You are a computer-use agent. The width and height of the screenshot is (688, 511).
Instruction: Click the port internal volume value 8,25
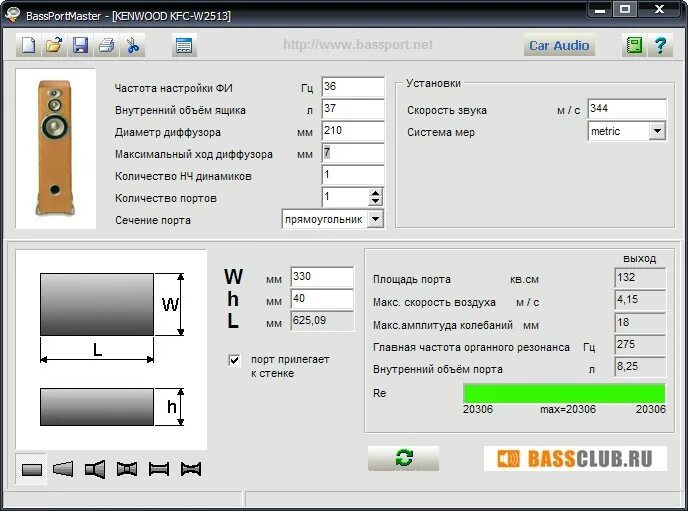tap(640, 367)
